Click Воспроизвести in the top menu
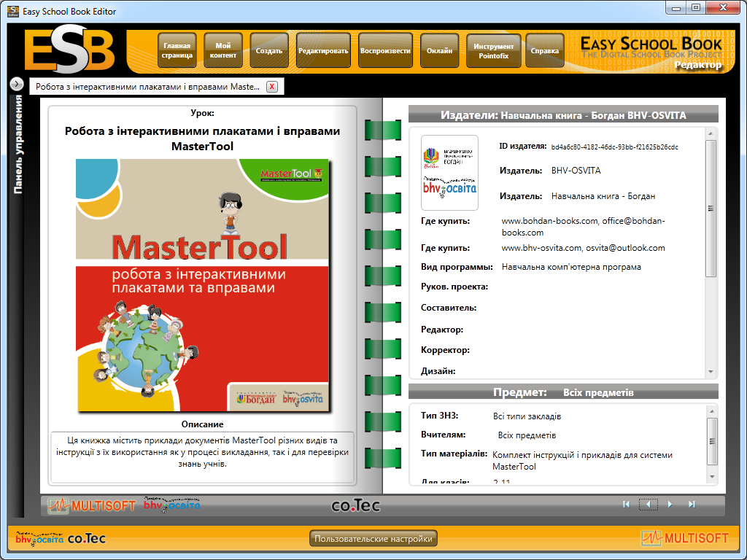 click(385, 50)
